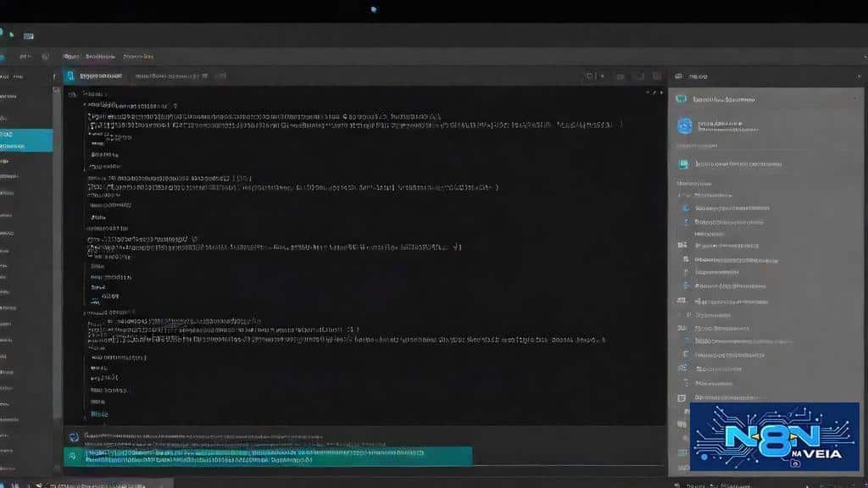Open the round blue avatar icon in right panel
The height and width of the screenshot is (488, 868).
685,125
